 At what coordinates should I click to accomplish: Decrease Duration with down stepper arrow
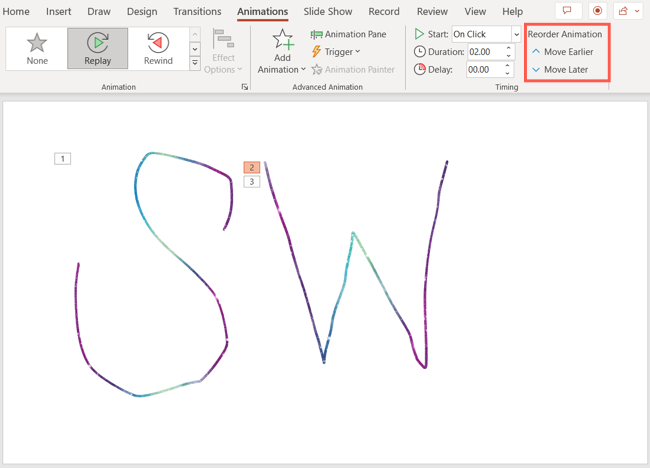click(509, 56)
